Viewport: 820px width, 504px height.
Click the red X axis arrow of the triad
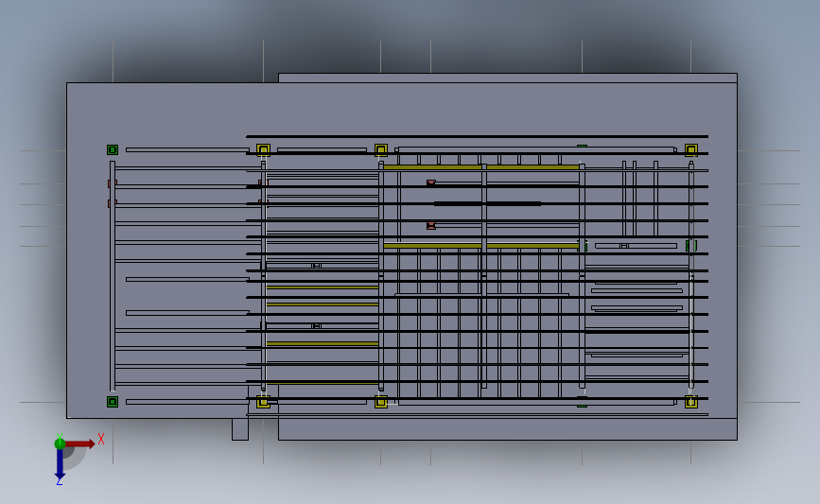tap(79, 443)
